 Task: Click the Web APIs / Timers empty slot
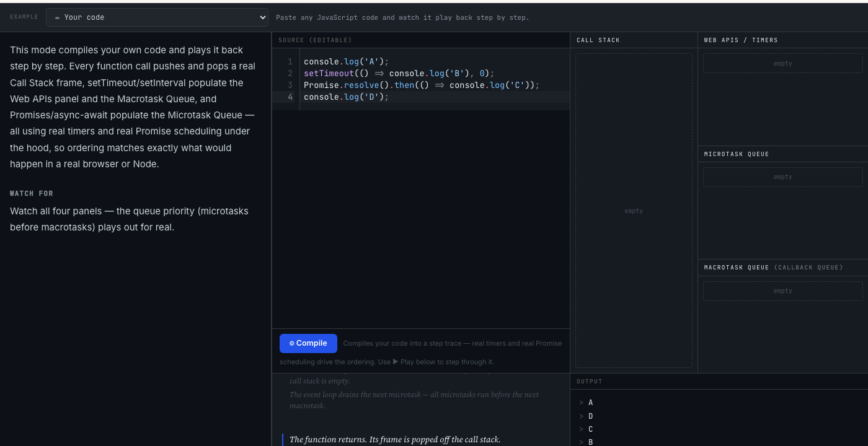coord(782,63)
